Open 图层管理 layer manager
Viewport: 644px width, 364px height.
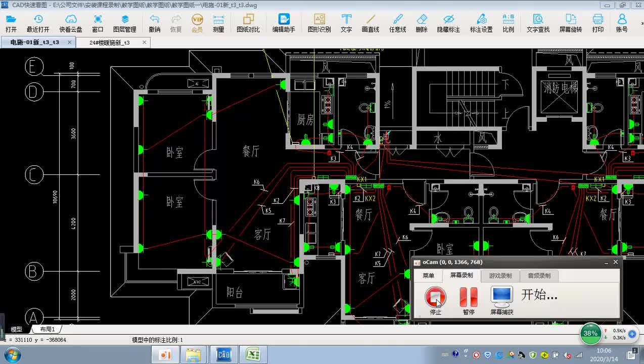click(124, 23)
